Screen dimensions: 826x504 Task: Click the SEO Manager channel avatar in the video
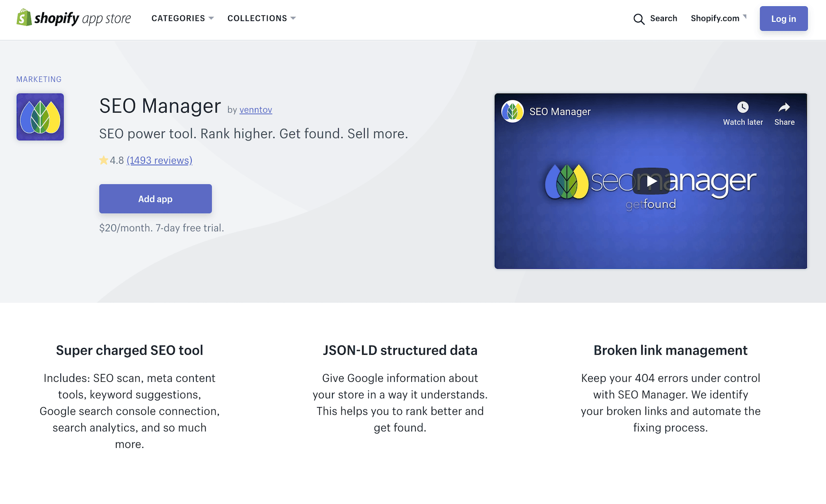click(x=512, y=111)
